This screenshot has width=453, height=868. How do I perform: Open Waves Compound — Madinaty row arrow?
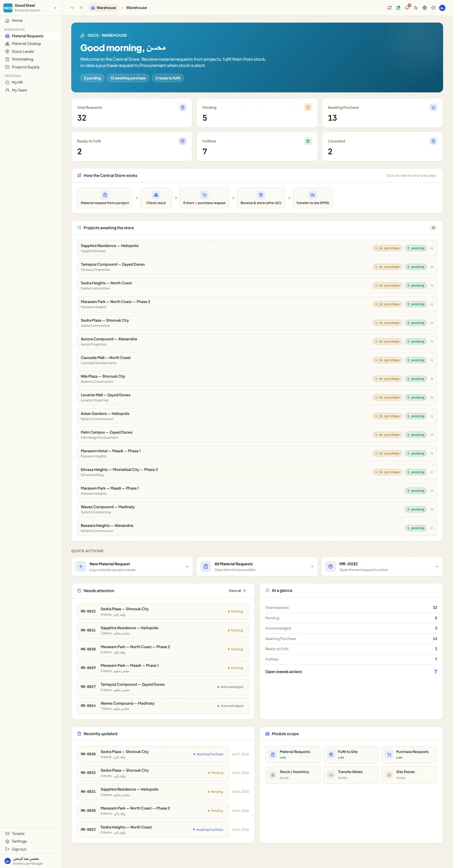[x=431, y=509]
